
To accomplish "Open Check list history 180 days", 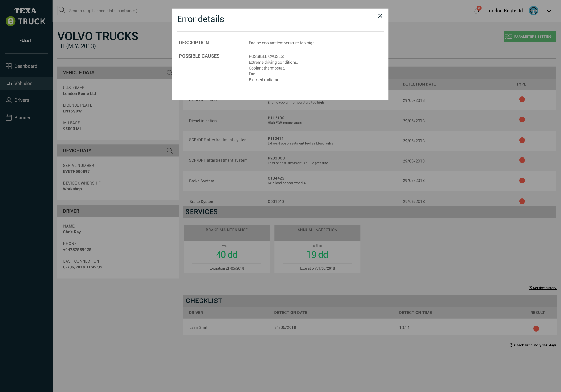I will 533,345.
